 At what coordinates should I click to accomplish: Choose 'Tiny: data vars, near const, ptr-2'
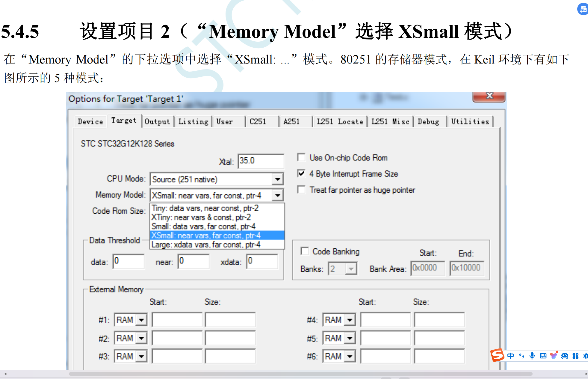pos(217,208)
